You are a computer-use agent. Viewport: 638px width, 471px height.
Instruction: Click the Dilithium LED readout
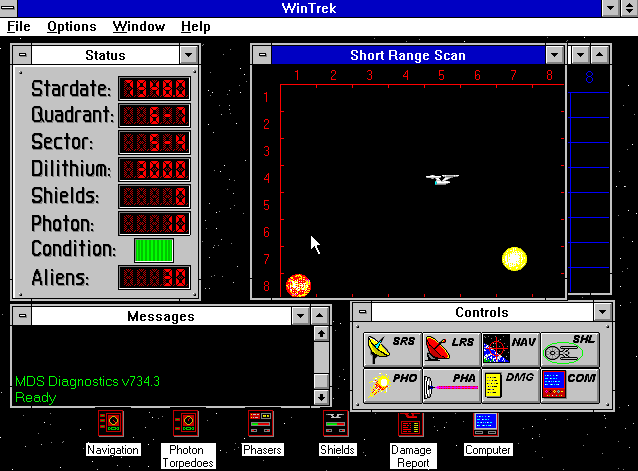point(154,169)
